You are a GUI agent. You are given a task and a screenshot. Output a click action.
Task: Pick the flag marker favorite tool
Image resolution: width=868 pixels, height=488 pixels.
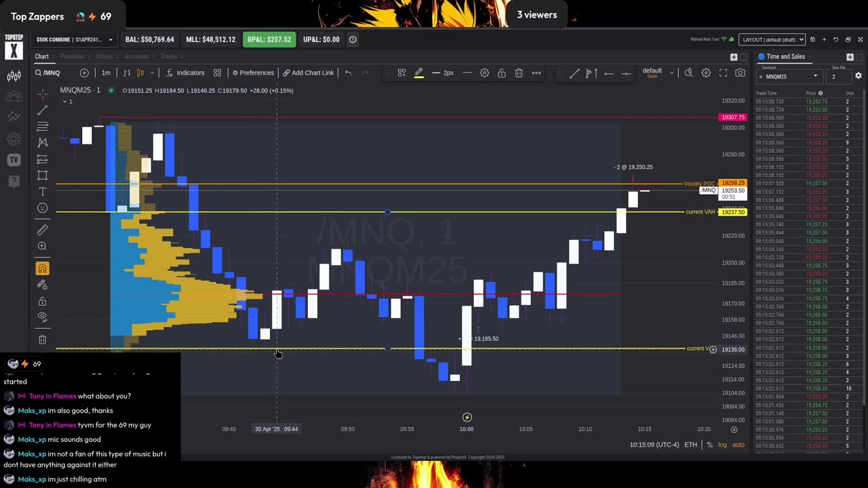pyautogui.click(x=591, y=73)
